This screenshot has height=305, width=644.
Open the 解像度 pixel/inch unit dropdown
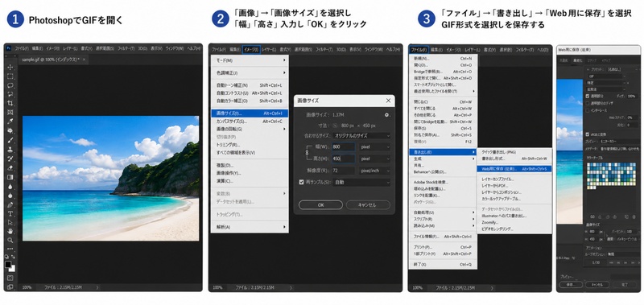374,171
